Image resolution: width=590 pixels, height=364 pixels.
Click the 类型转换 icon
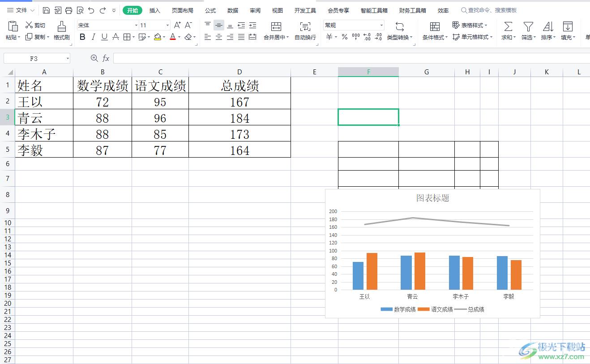pos(400,26)
